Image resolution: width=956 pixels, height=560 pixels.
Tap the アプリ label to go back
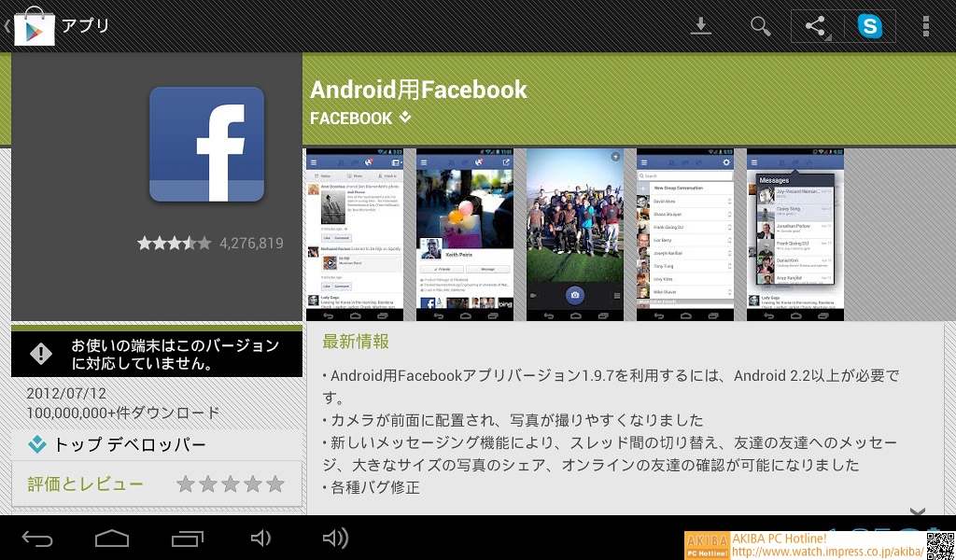(x=86, y=26)
